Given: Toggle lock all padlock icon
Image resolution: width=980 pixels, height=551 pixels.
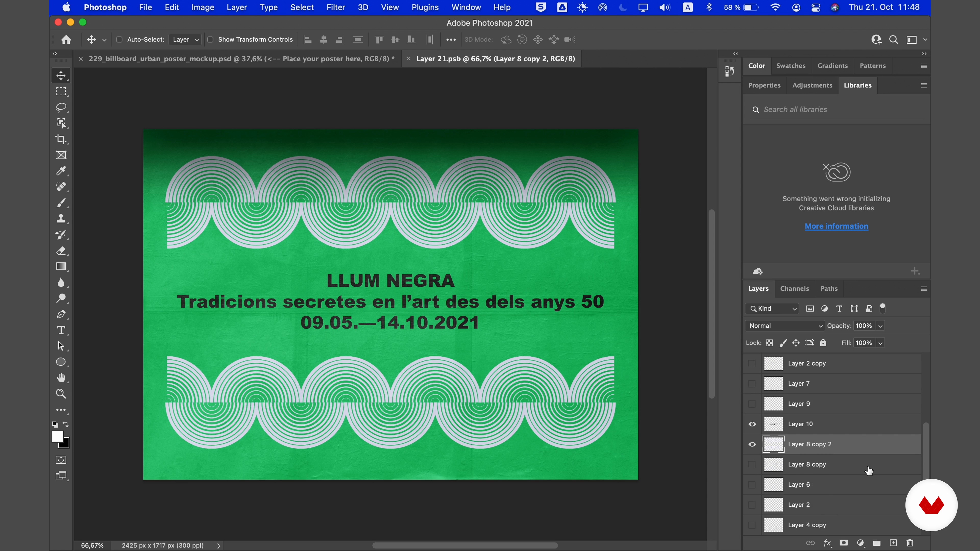Looking at the screenshot, I should [823, 343].
